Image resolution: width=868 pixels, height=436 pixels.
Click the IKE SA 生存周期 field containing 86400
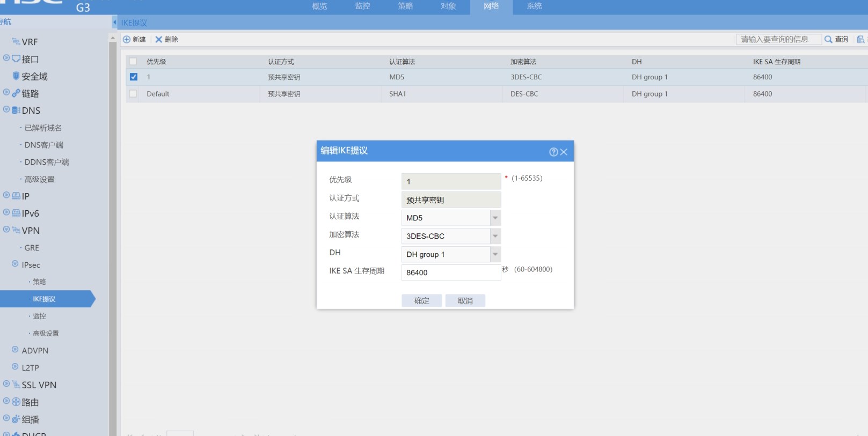click(451, 272)
